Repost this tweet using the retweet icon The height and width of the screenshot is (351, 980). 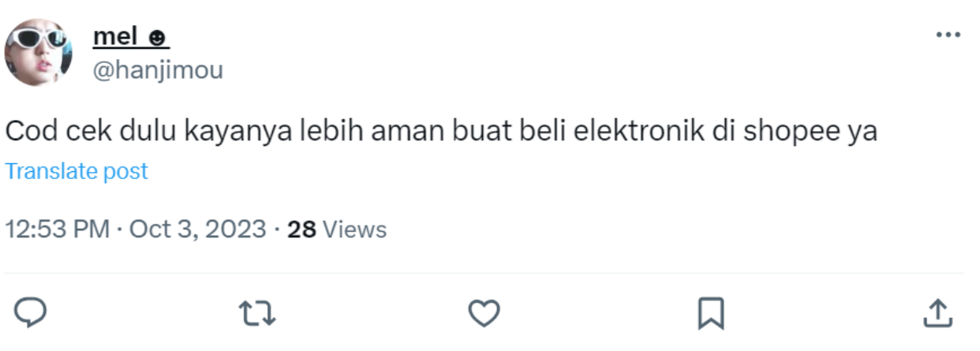(x=257, y=314)
